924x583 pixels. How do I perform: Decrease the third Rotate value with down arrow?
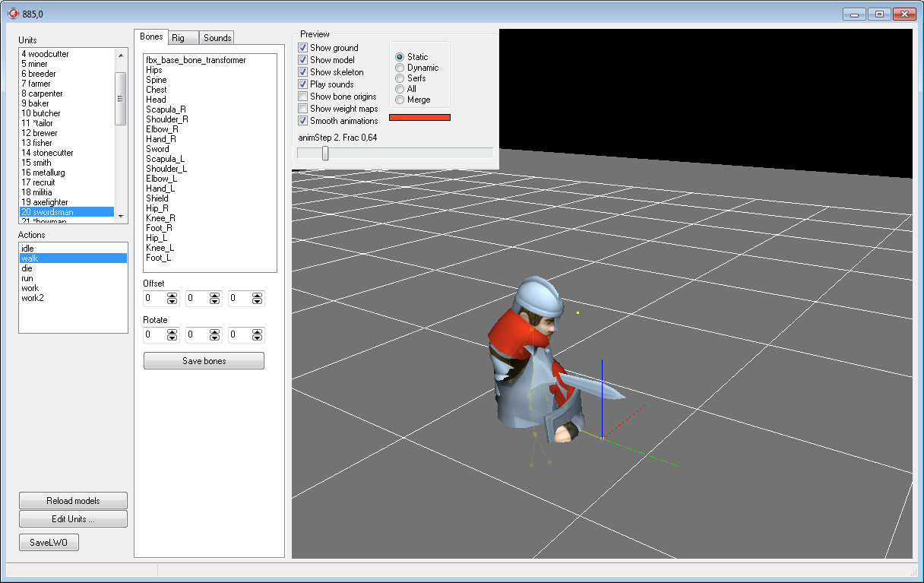click(258, 338)
